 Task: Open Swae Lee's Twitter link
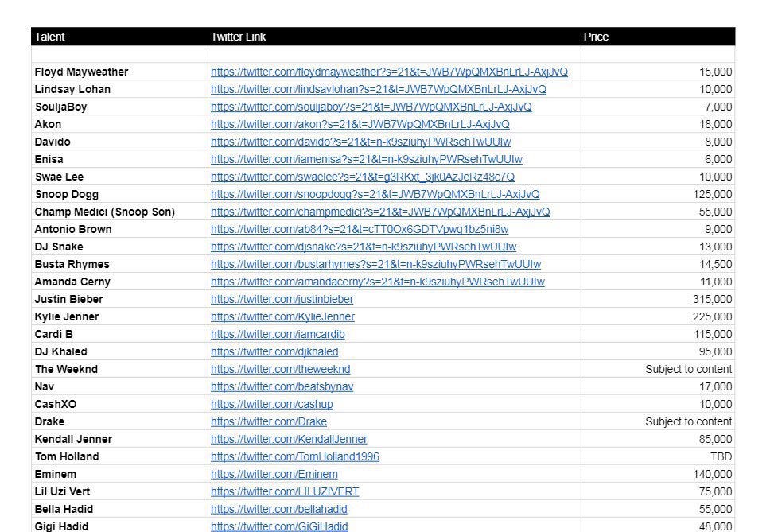pos(363,177)
